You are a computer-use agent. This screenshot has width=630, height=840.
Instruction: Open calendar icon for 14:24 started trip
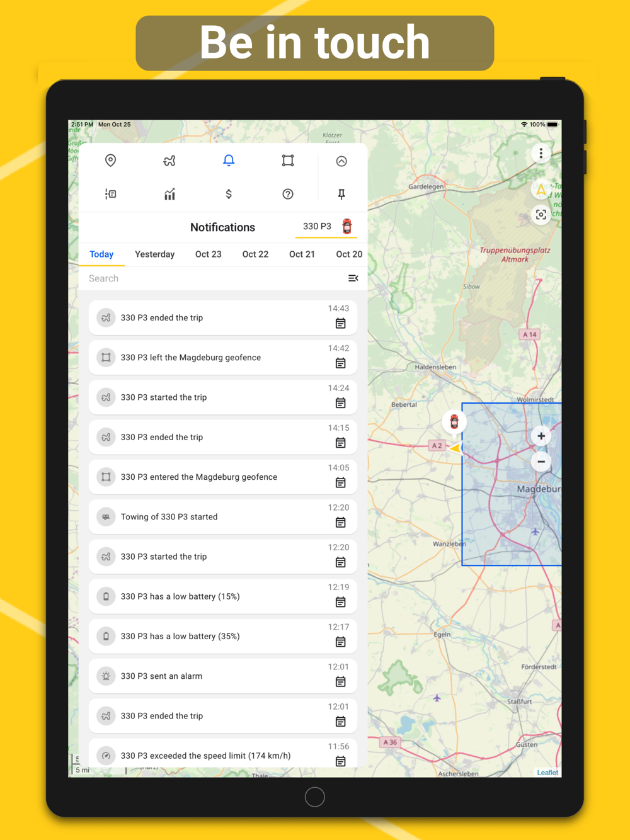point(341,403)
